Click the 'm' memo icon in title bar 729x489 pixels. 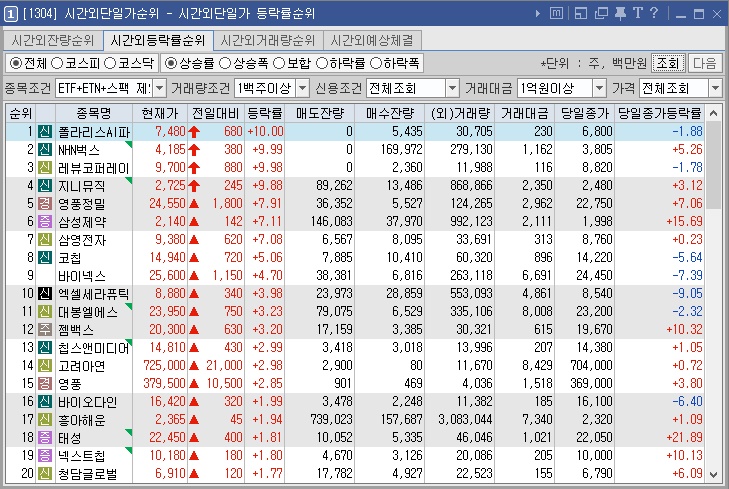pos(557,13)
